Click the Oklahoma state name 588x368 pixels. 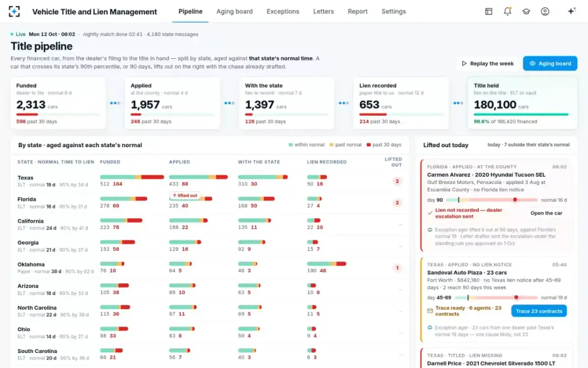[31, 264]
